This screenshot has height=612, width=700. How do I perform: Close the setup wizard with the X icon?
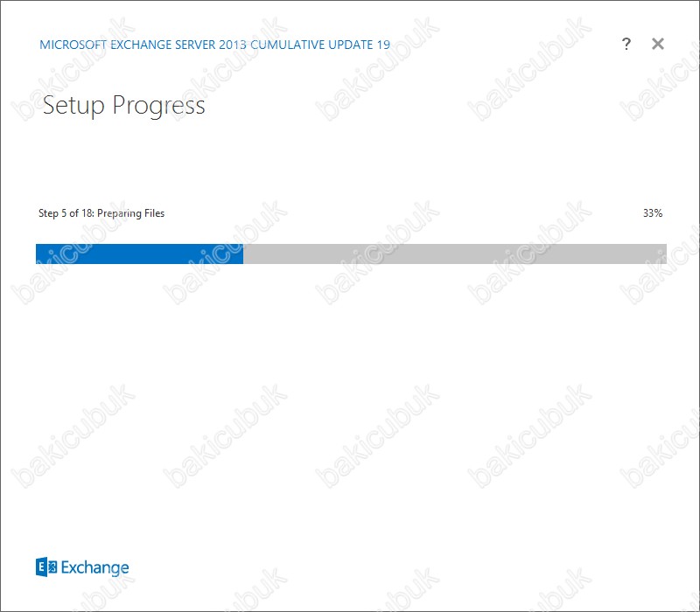(x=658, y=44)
